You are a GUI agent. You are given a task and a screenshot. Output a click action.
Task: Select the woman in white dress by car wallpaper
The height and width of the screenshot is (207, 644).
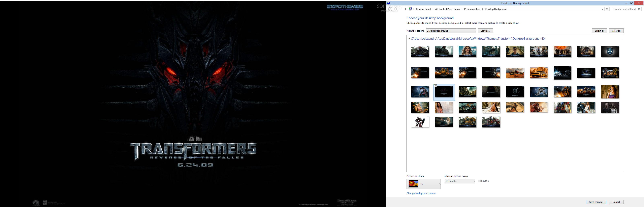(586, 108)
